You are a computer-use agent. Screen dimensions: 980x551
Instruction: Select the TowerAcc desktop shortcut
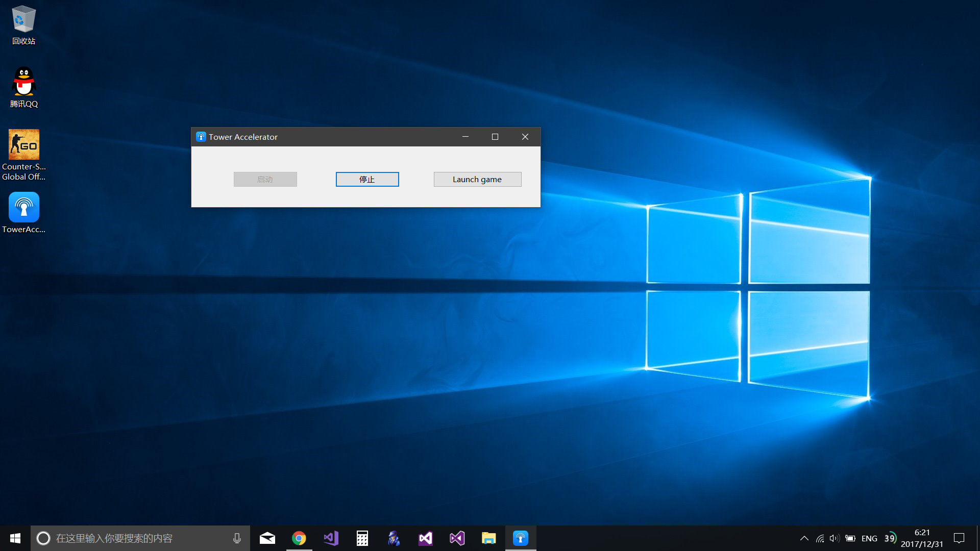[x=23, y=213]
